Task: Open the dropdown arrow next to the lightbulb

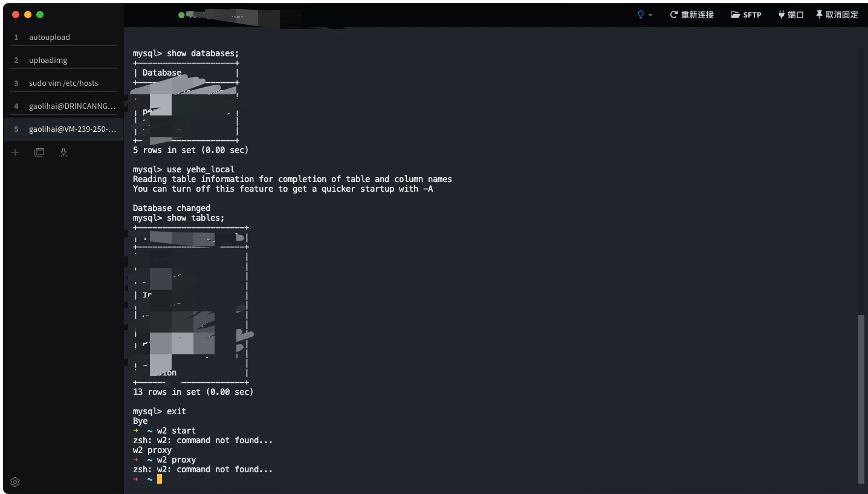Action: click(x=651, y=15)
